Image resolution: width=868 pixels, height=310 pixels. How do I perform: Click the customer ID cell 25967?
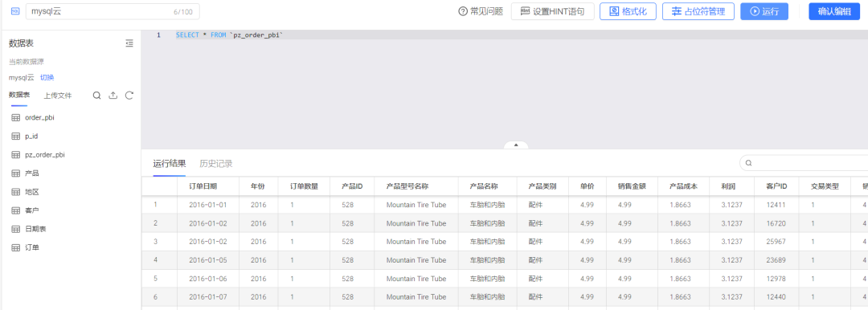click(x=776, y=242)
